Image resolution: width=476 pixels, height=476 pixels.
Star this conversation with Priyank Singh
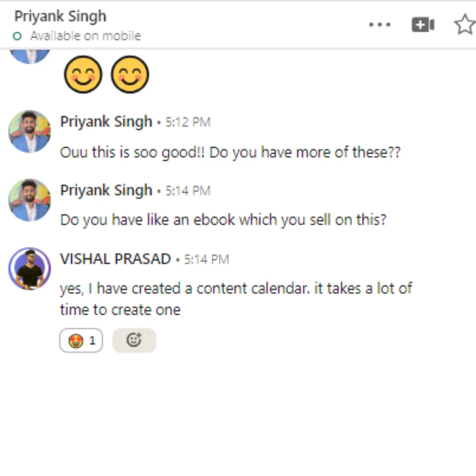tap(465, 24)
